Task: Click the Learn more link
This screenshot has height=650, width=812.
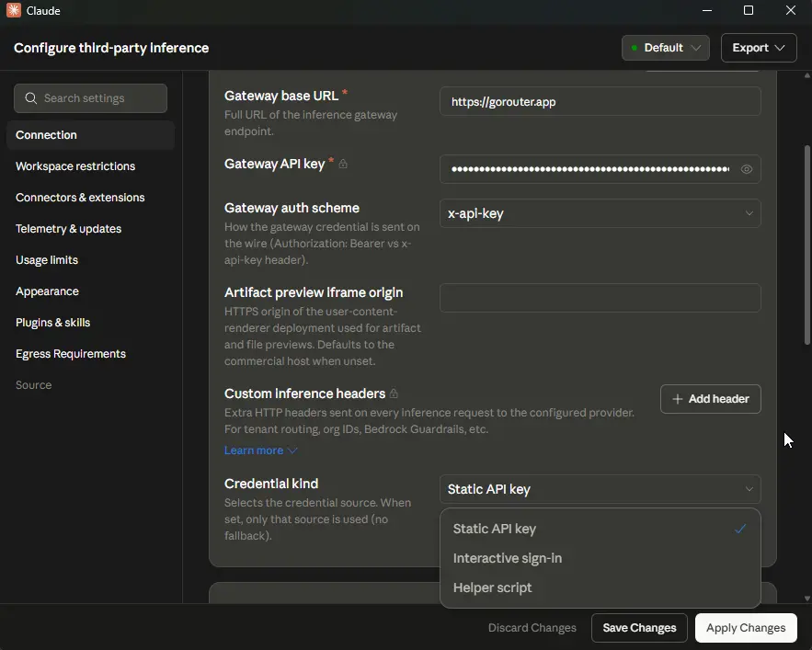Action: click(x=253, y=450)
